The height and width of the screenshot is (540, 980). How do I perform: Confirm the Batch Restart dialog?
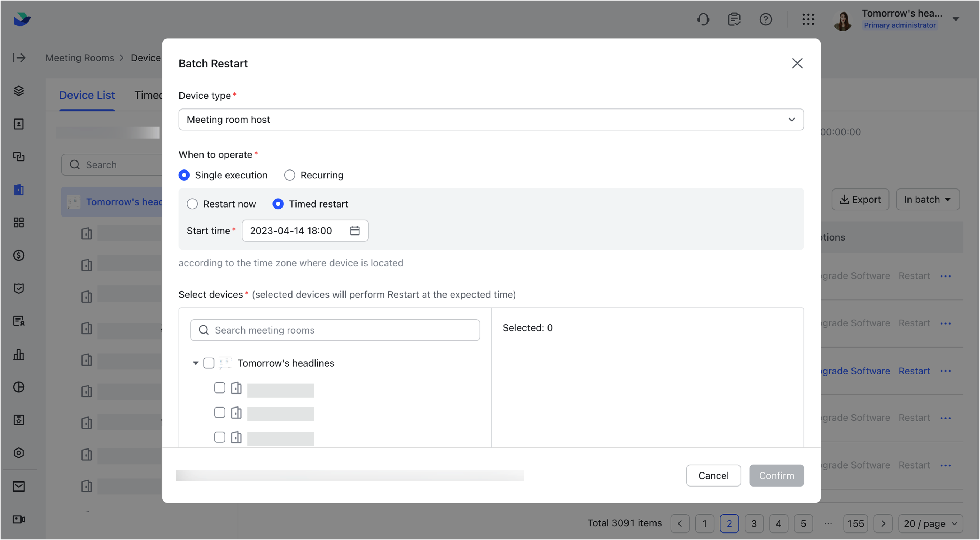pos(776,475)
